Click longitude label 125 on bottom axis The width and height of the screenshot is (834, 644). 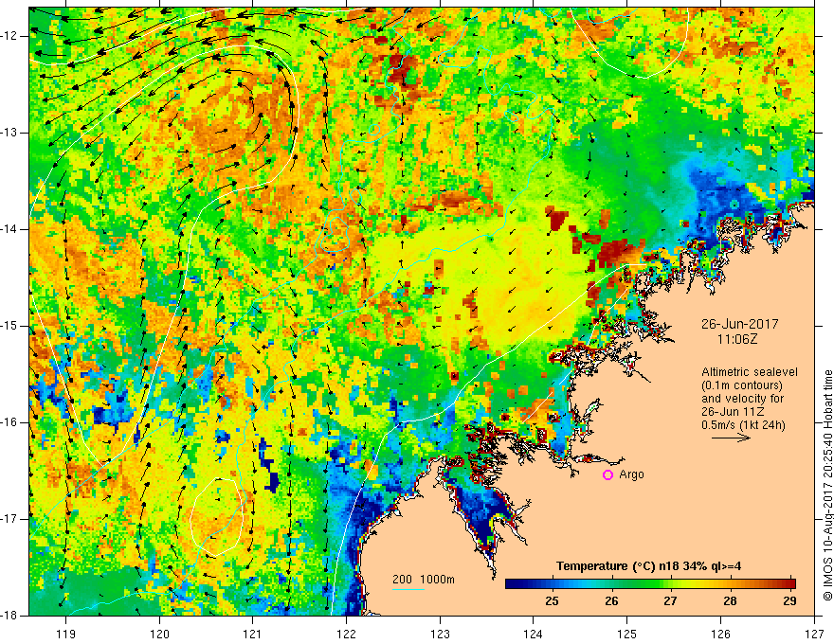627,634
